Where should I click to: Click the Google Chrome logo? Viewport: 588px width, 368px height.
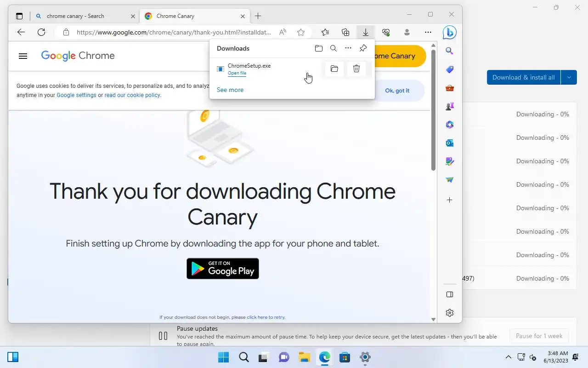(78, 56)
